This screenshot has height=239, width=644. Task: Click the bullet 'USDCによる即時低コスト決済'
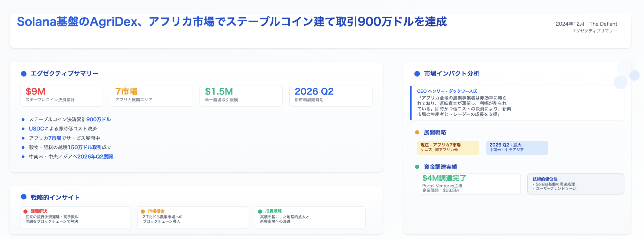tap(63, 129)
